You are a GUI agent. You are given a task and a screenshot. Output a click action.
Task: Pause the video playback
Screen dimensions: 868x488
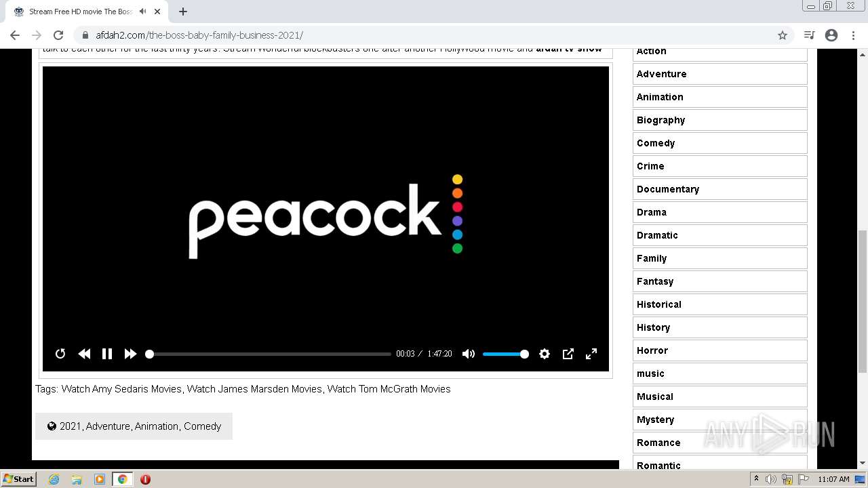[x=107, y=354]
